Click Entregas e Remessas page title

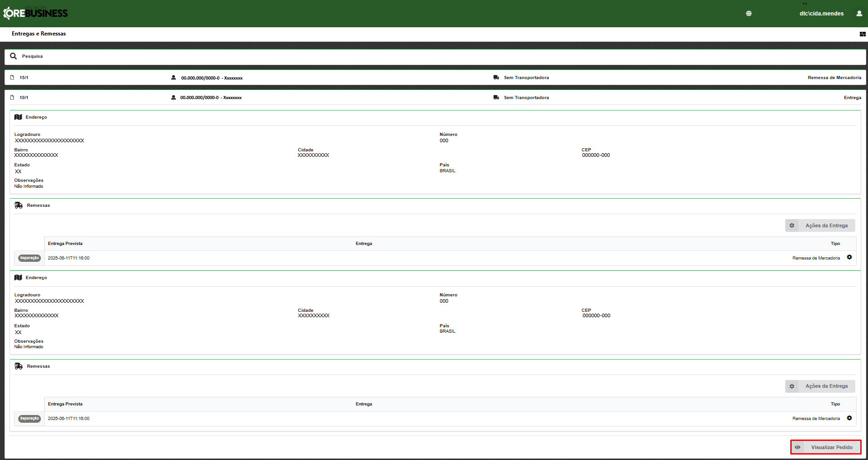pyautogui.click(x=39, y=34)
